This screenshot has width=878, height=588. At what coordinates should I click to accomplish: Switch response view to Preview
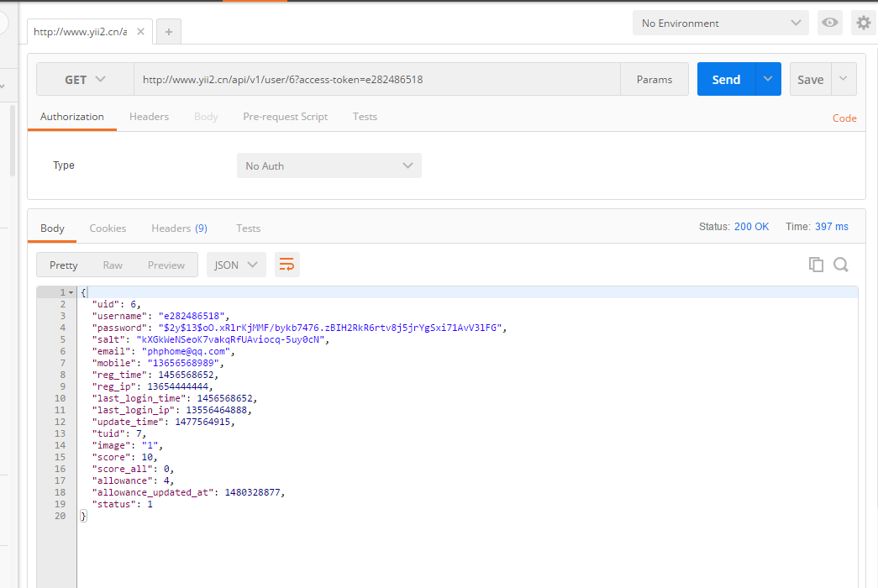(166, 265)
